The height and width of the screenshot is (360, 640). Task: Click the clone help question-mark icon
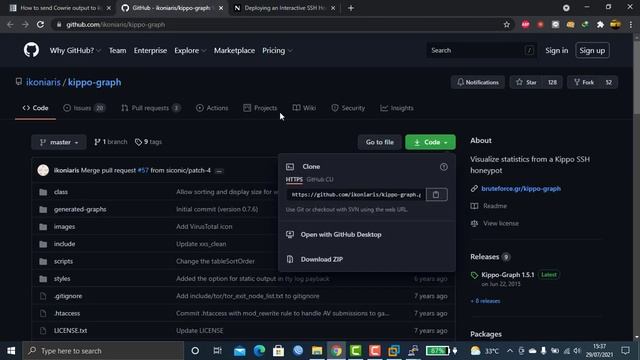coord(444,167)
